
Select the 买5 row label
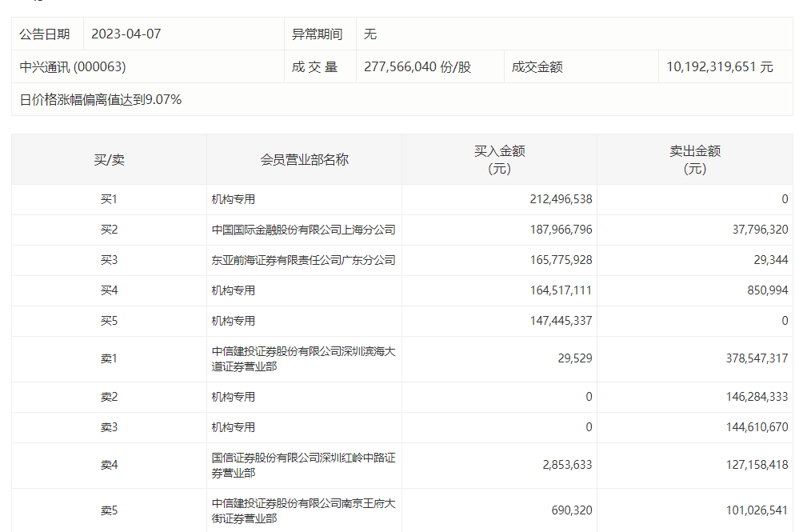click(x=109, y=321)
